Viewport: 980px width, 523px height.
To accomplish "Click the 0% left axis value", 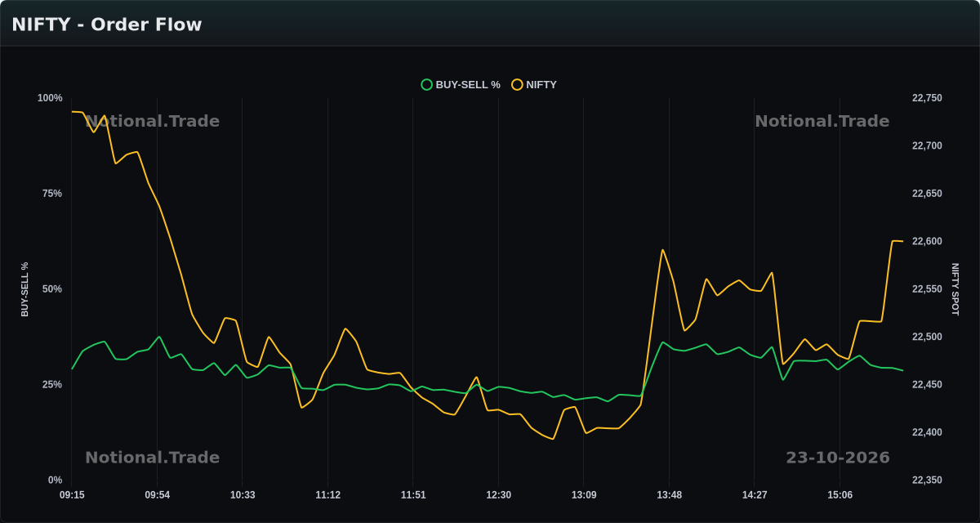I will point(56,481).
